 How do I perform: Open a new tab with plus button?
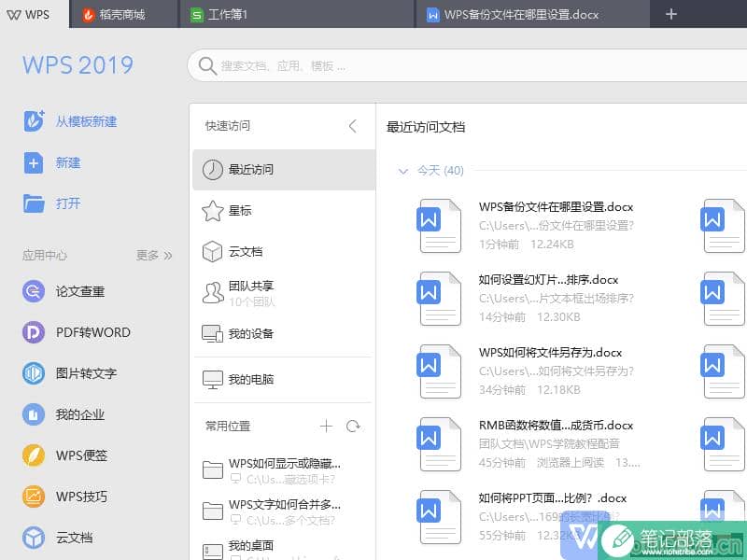click(670, 14)
